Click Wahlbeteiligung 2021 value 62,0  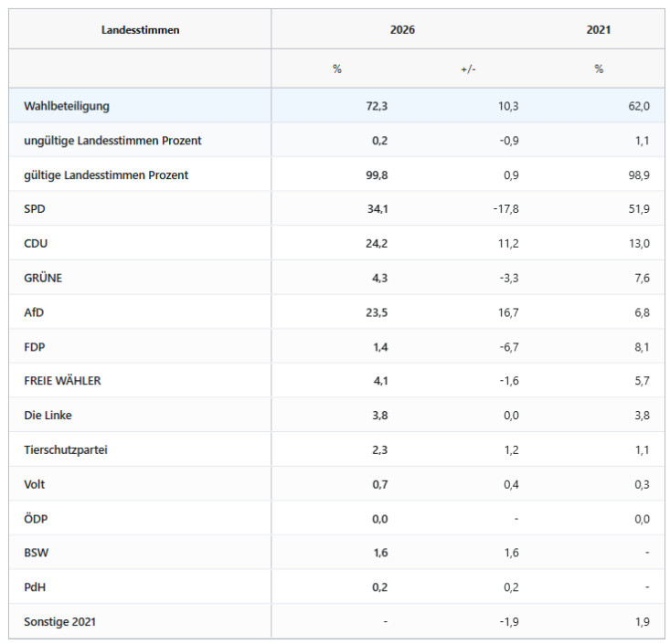[x=638, y=106]
